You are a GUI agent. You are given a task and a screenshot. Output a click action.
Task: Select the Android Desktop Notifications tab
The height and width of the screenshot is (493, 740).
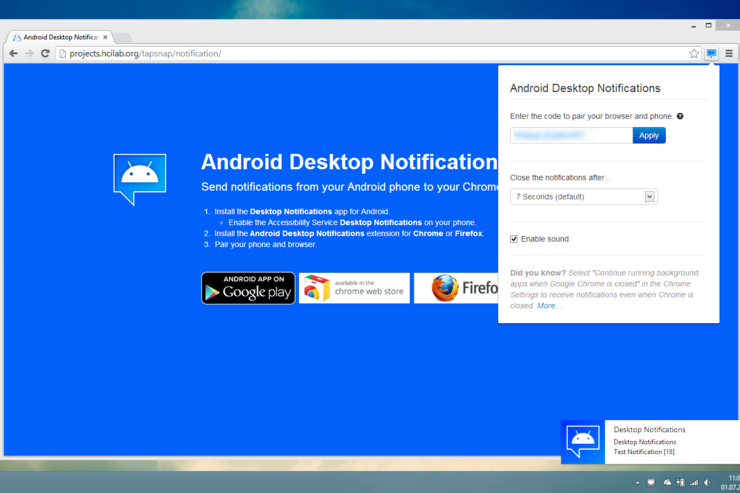(x=61, y=37)
